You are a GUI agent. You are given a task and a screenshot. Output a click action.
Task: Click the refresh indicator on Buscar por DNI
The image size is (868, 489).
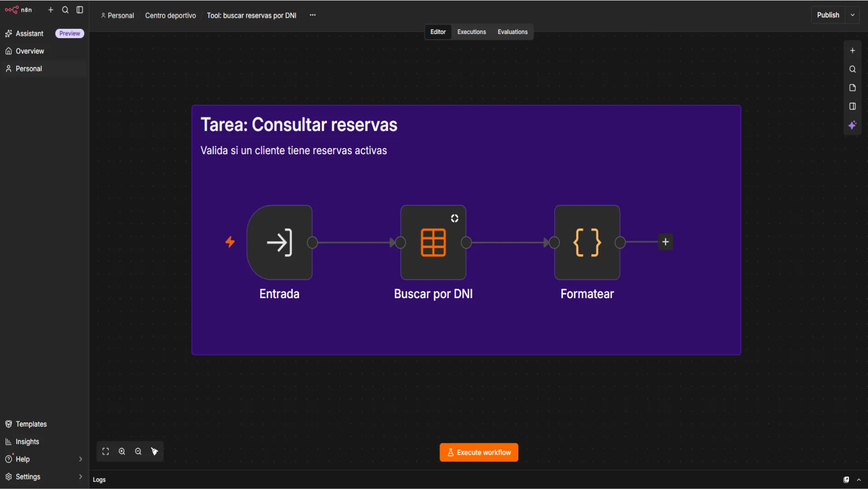coord(454,218)
